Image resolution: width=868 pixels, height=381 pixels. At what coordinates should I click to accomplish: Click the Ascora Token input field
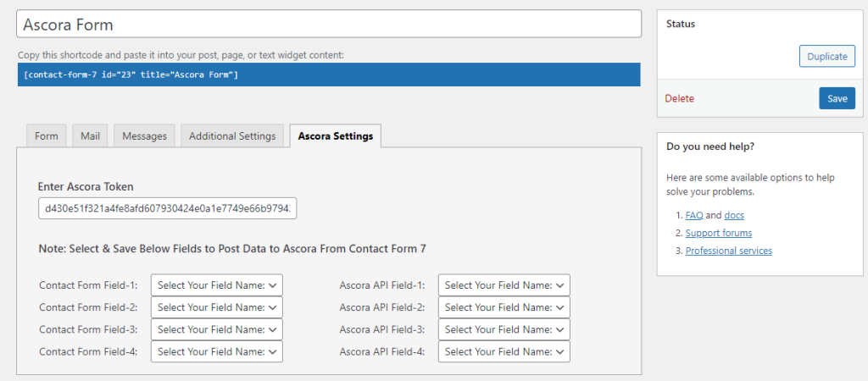coord(167,208)
